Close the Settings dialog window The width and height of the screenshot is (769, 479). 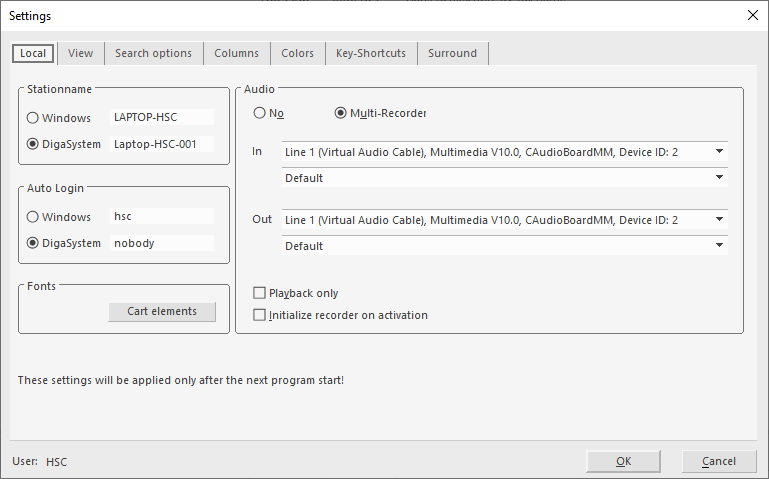pyautogui.click(x=752, y=15)
